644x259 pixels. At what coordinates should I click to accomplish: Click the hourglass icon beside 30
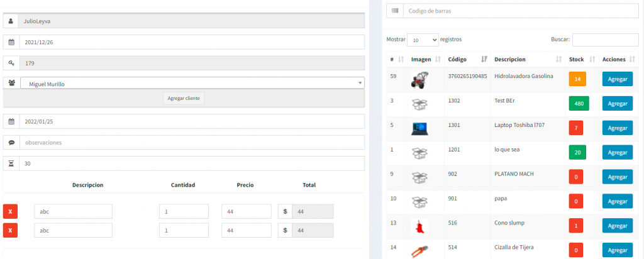click(x=11, y=163)
